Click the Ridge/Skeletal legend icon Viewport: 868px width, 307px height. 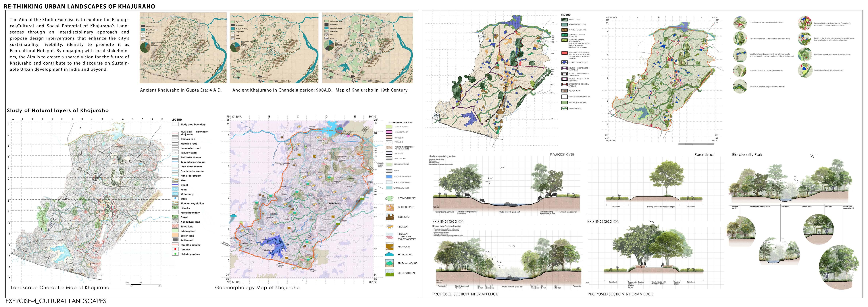coord(390,273)
